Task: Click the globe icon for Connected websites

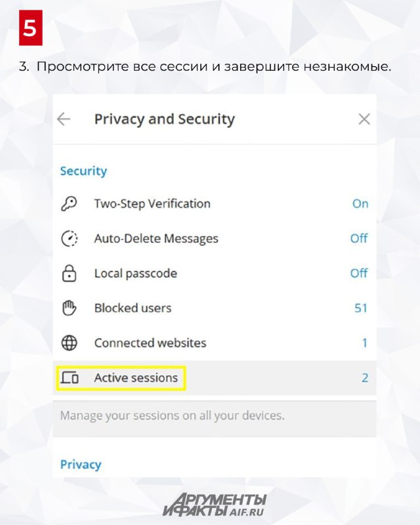Action: 69,343
